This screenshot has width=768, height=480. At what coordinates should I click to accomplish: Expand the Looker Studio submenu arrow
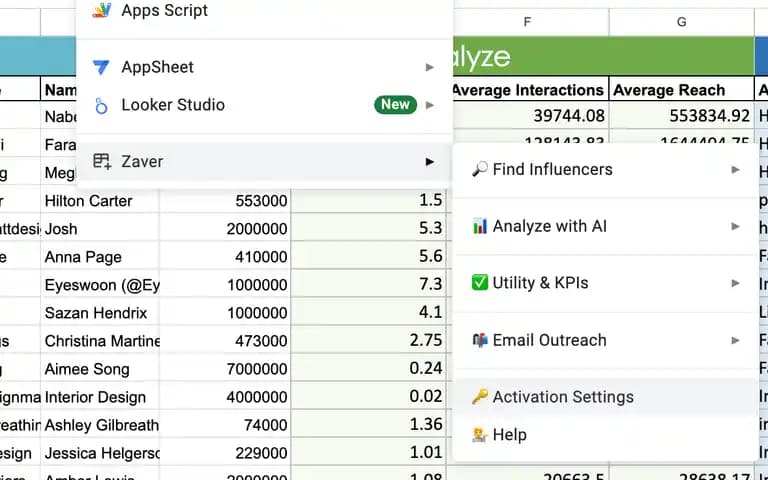point(430,105)
